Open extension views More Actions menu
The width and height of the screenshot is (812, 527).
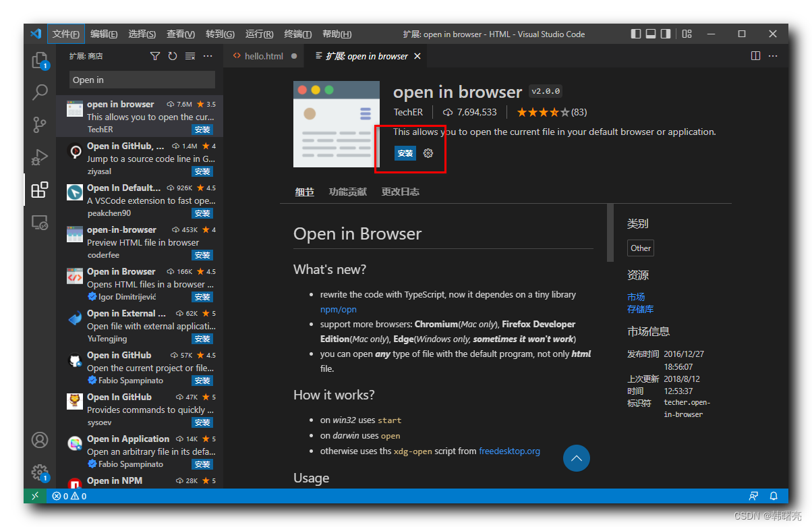(207, 56)
